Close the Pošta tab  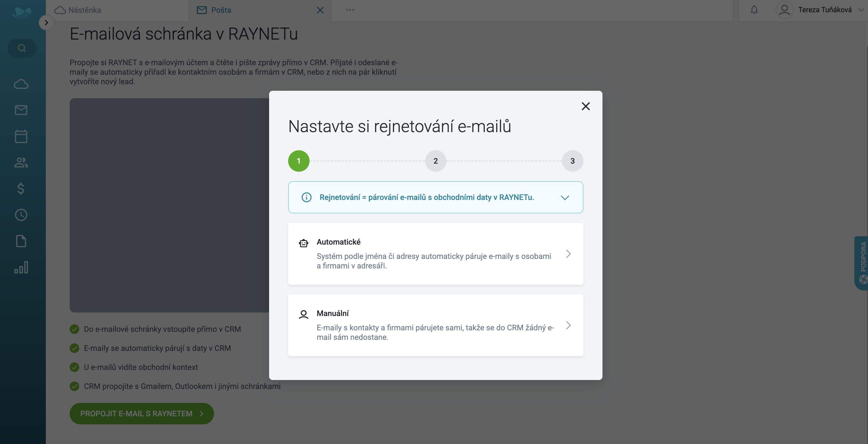[320, 10]
